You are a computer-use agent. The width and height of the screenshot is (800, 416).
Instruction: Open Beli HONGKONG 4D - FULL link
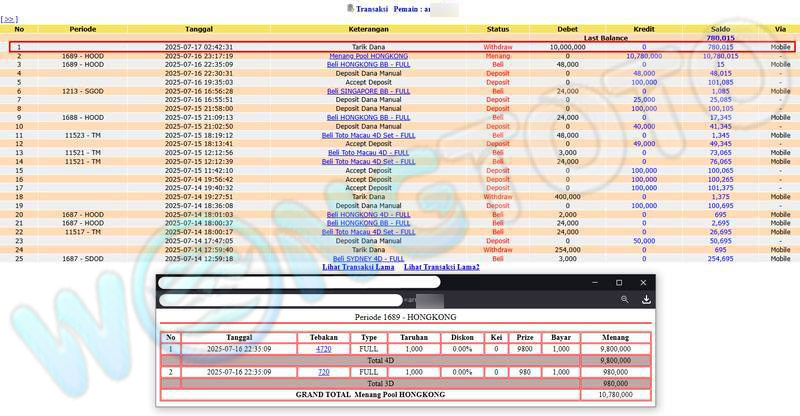tap(369, 214)
